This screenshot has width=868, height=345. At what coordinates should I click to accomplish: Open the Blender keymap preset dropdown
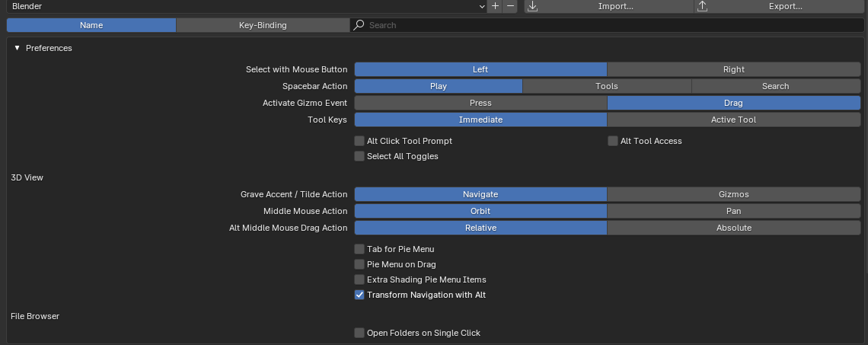click(247, 6)
